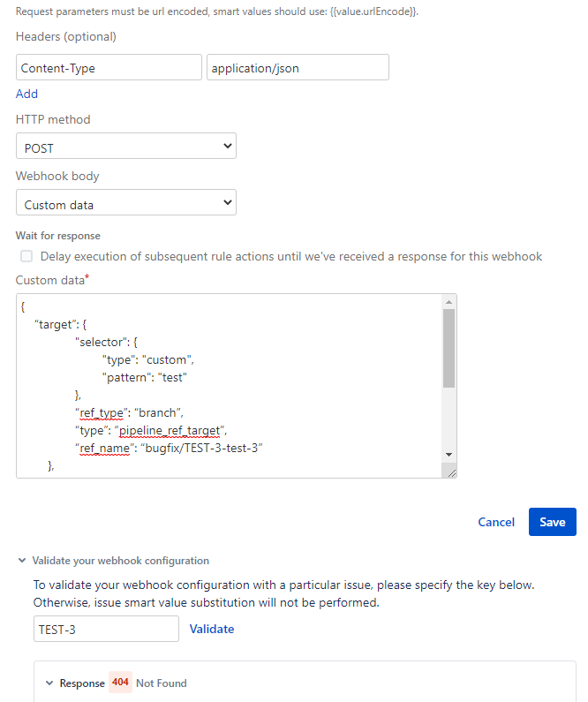Click the Content-Type header name field
The height and width of the screenshot is (702, 588).
109,68
